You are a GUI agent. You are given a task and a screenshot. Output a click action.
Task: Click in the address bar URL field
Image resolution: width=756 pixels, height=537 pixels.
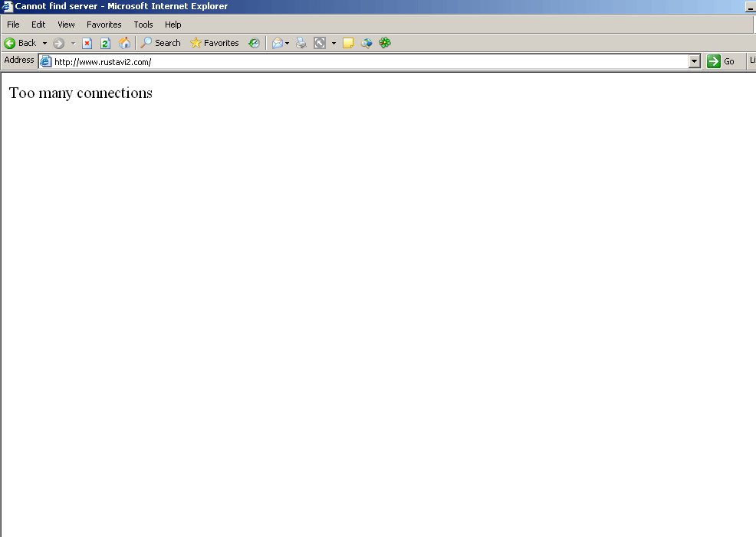tap(370, 61)
